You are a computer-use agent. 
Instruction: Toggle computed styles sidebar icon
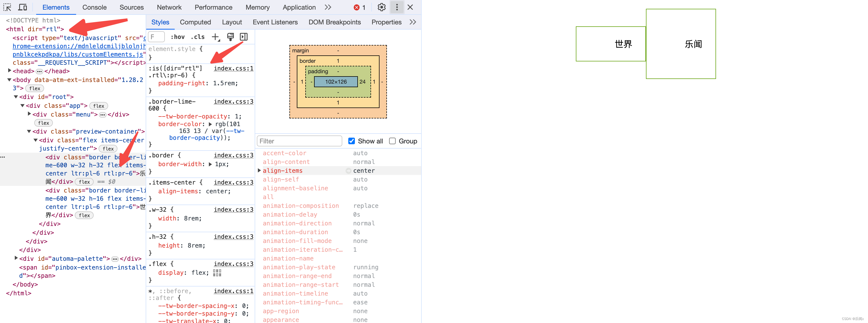coord(244,37)
